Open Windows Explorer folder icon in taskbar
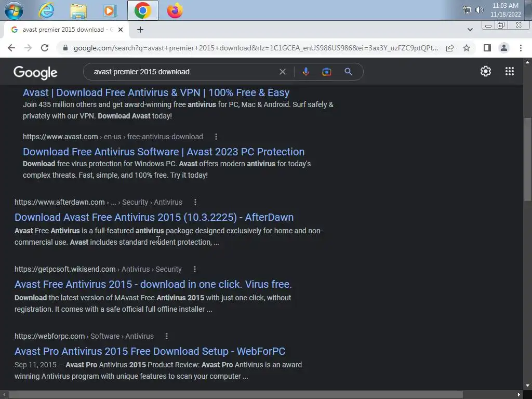532x399 pixels. click(x=78, y=11)
